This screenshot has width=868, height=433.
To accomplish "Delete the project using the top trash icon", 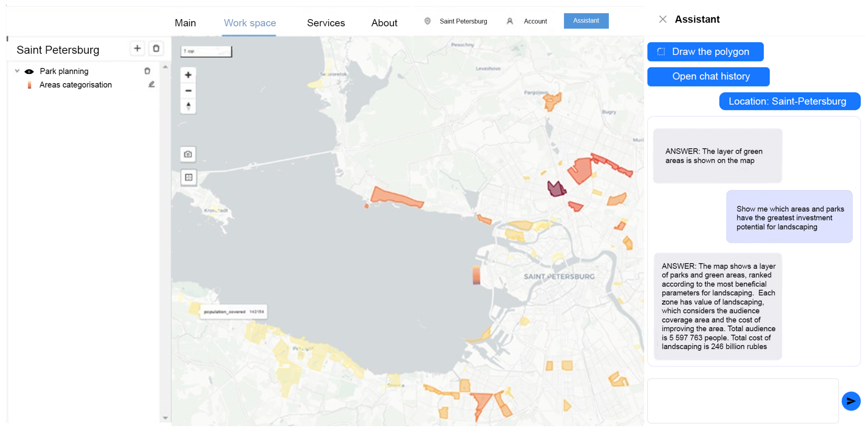I will (x=156, y=48).
